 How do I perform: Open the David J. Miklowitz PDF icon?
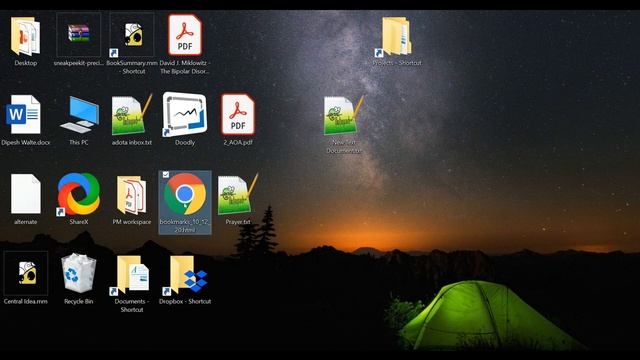185,35
